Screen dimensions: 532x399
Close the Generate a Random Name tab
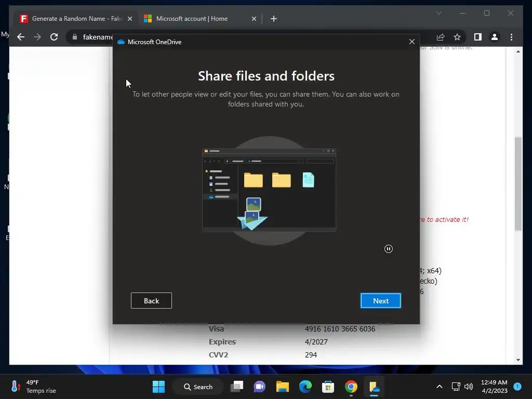click(x=129, y=19)
